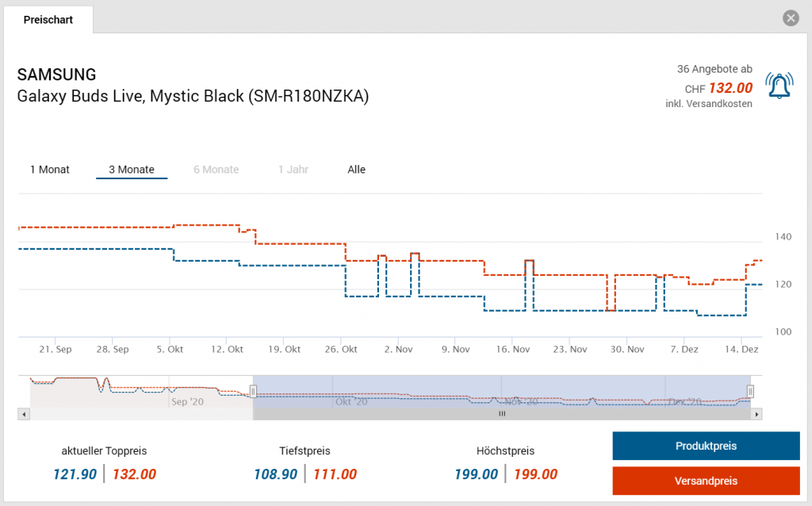812x506 pixels.
Task: Select the 1 Monat time range
Action: pos(50,170)
